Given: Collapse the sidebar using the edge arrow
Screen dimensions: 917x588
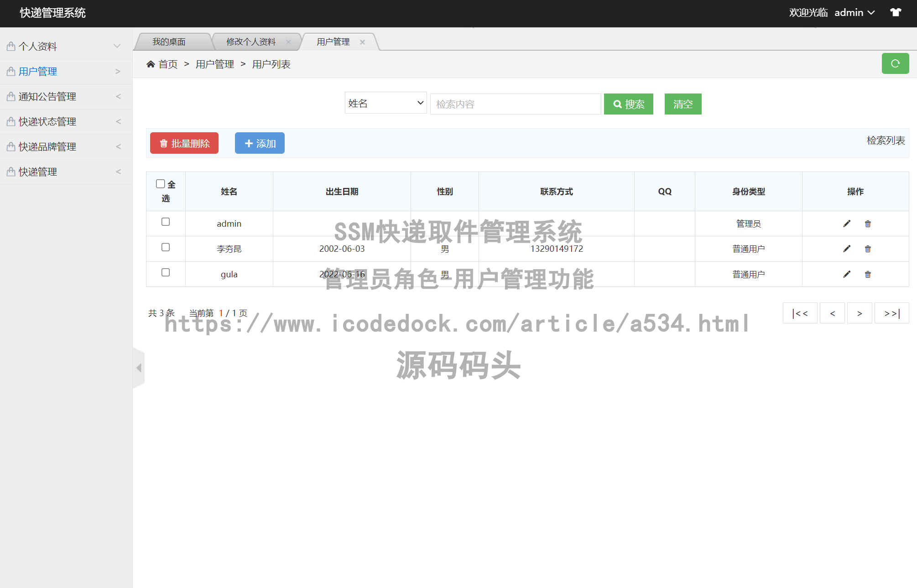Looking at the screenshot, I should [139, 368].
